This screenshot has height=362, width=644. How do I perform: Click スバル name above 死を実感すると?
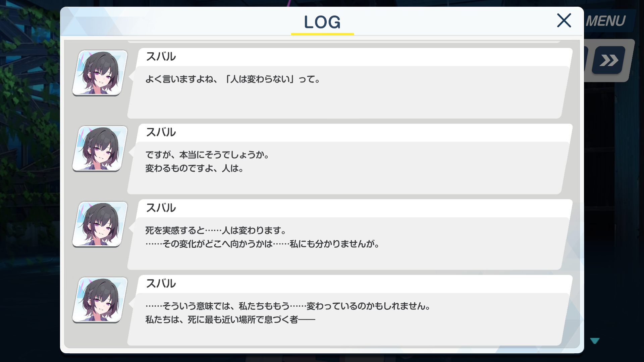[x=161, y=208]
